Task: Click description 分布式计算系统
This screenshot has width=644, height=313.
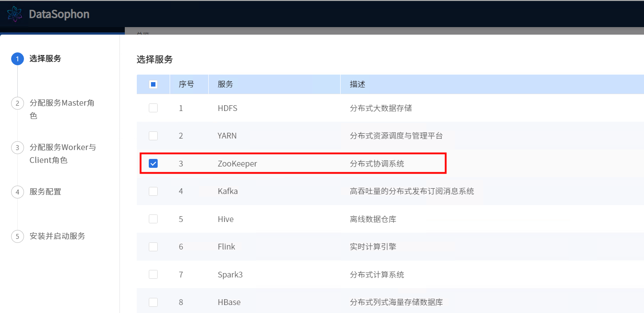Action: 377,274
